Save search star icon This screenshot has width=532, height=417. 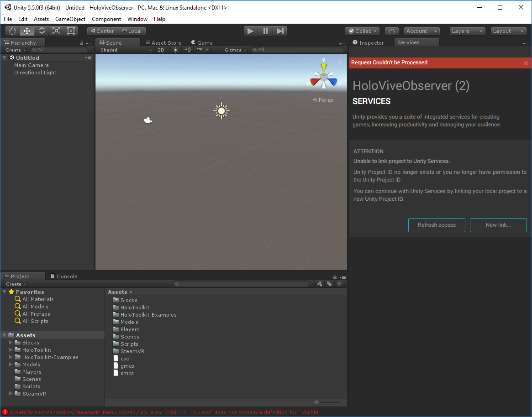[339, 284]
